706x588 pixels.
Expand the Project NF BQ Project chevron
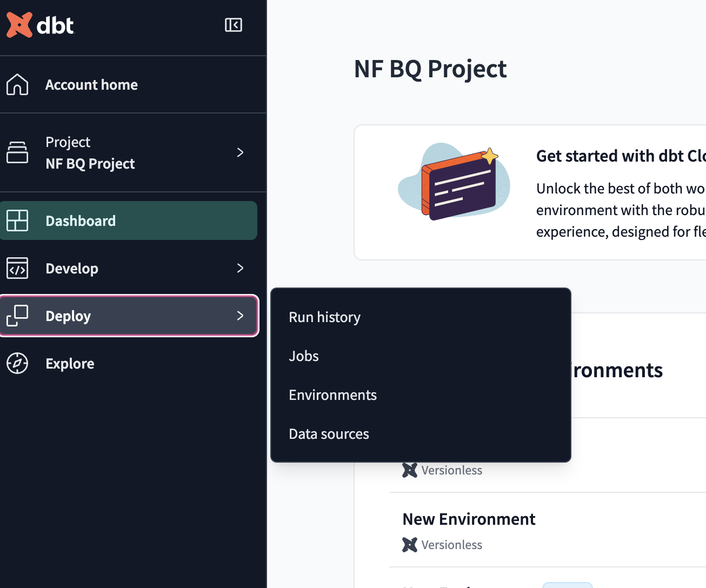[240, 152]
